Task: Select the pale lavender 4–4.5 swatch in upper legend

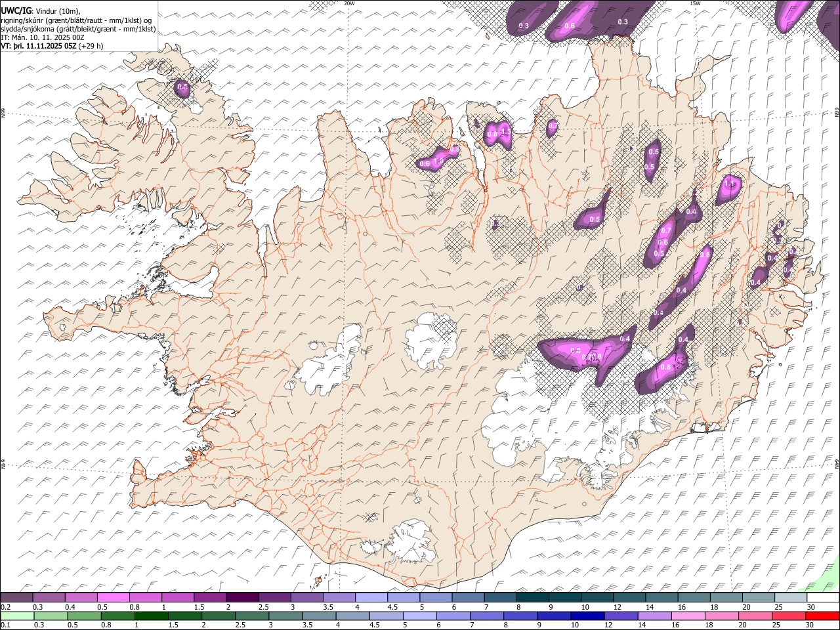Action: pos(371,598)
